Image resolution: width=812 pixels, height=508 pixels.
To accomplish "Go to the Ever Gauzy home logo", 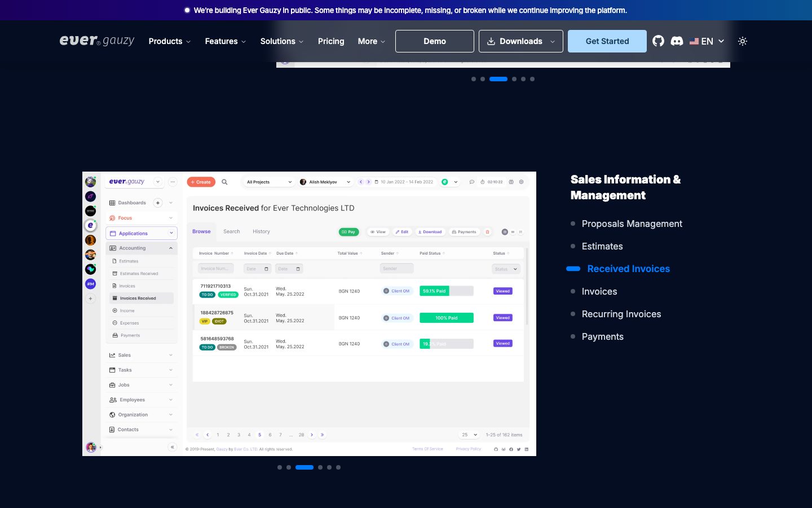I will pyautogui.click(x=97, y=41).
